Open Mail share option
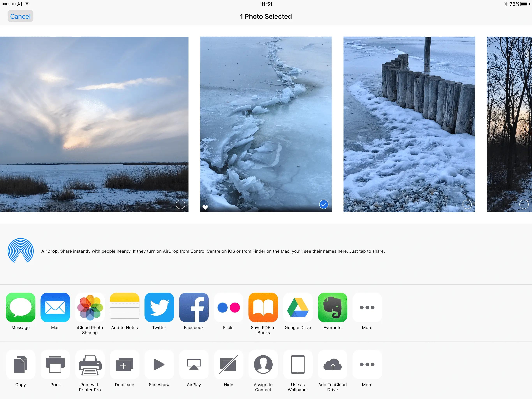 [x=55, y=307]
